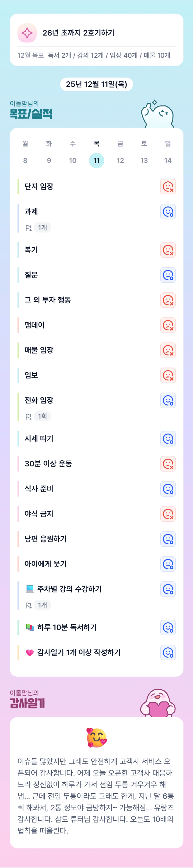Click the books icon beside 하루 10분 독서하기
Viewport: 193px width, 868px height.
(30, 627)
